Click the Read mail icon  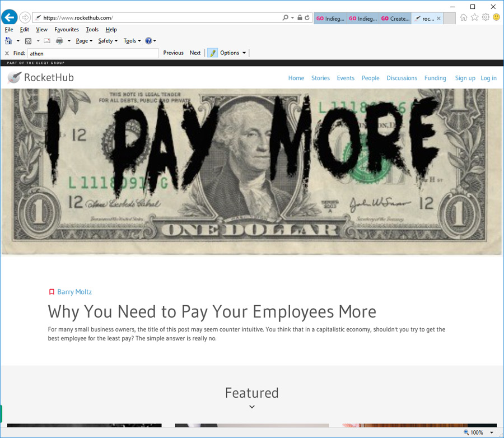coord(47,41)
